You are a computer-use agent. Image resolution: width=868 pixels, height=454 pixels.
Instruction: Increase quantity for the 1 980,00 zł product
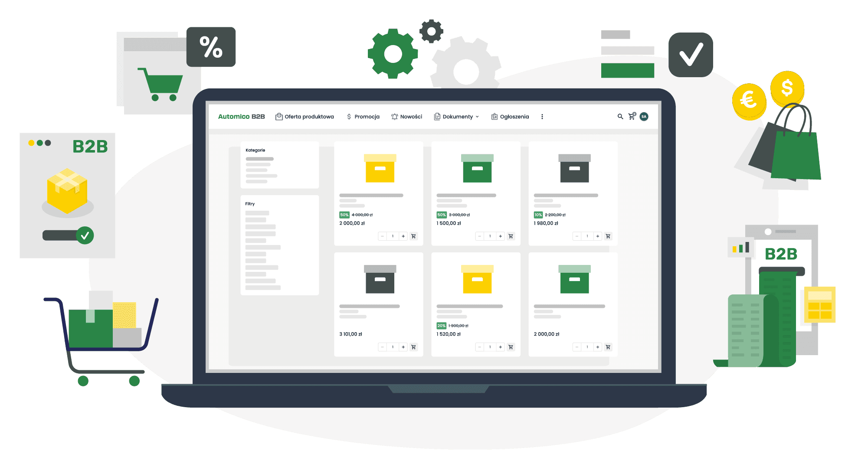598,236
